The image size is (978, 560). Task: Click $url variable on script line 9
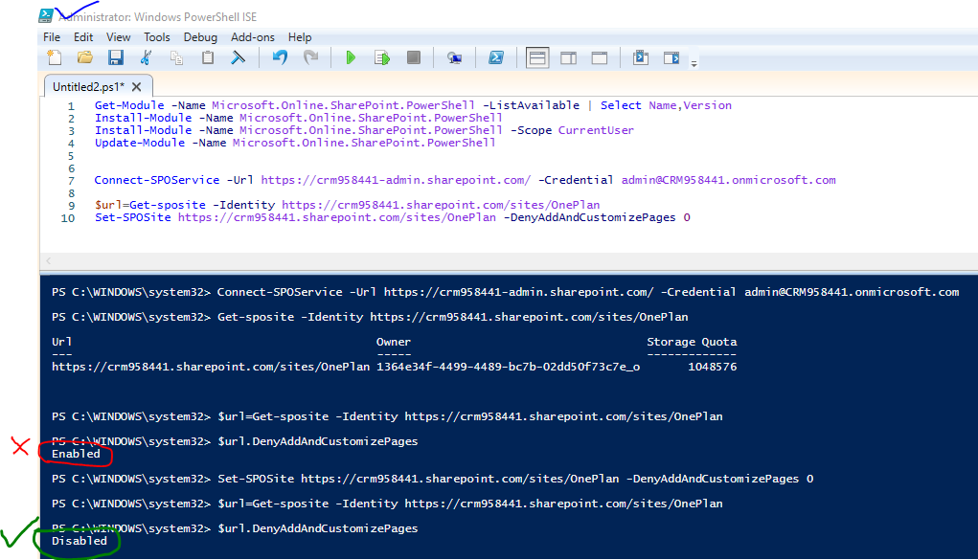[108, 205]
